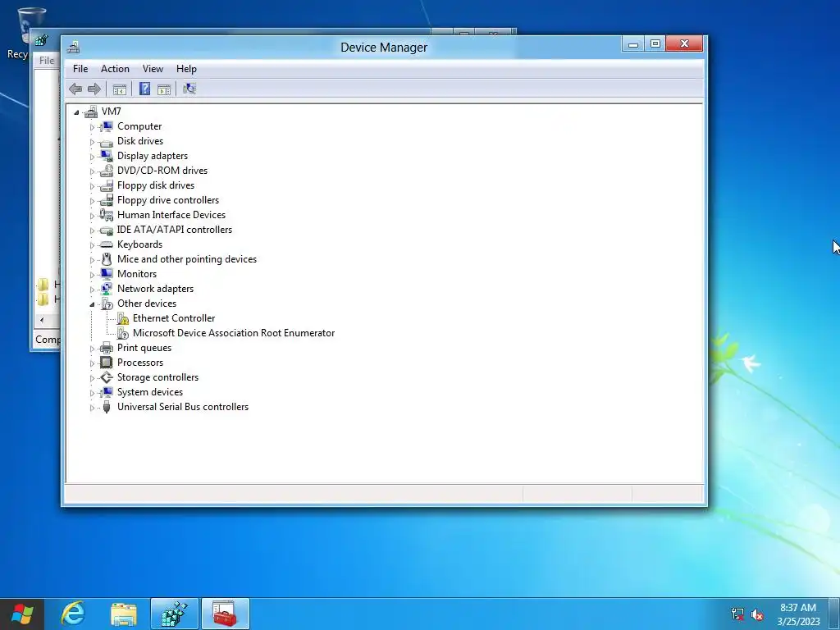Click the System devices icon
840x630 pixels.
107,392
